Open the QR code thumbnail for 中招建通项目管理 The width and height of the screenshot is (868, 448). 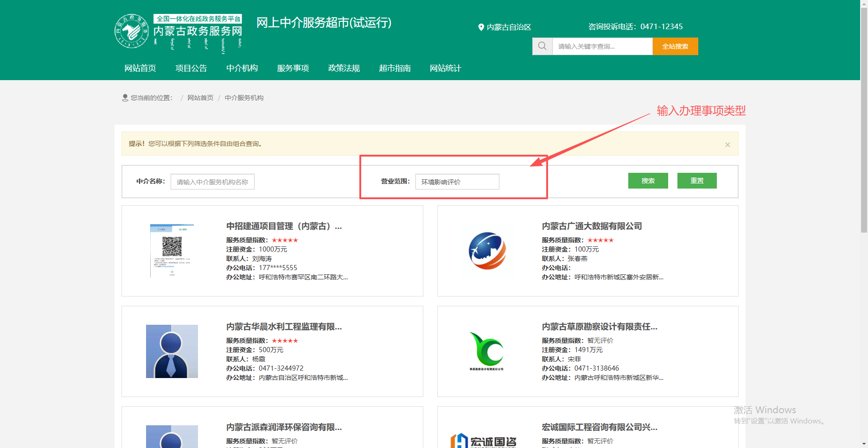coord(172,251)
